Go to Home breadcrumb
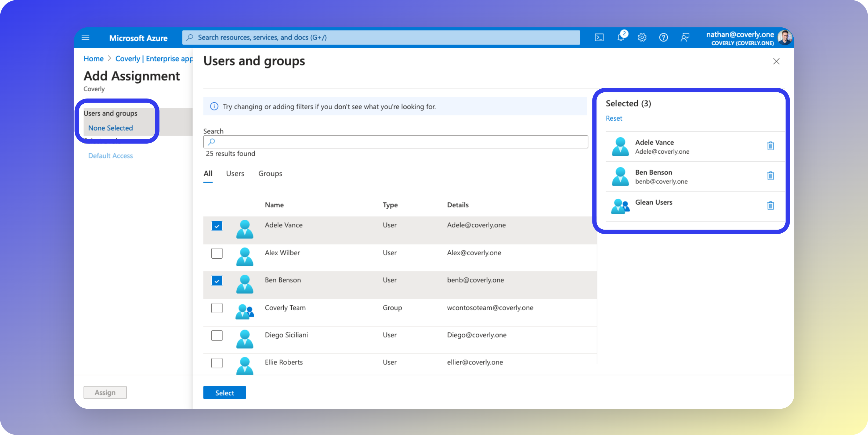Screen dimensions: 868x435 click(93, 59)
